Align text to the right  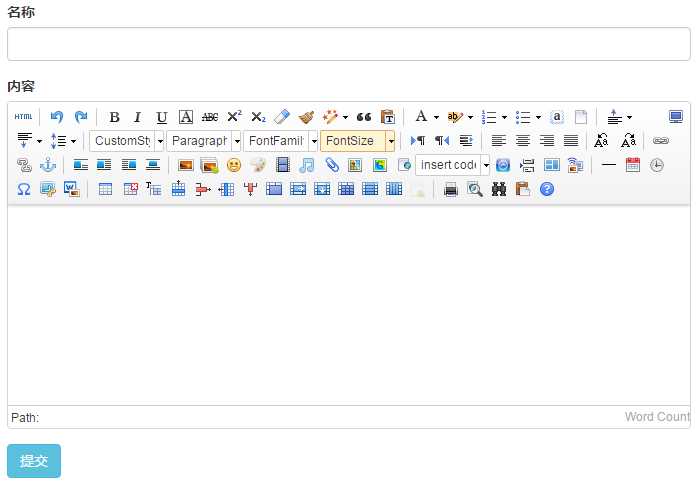pyautogui.click(x=547, y=141)
